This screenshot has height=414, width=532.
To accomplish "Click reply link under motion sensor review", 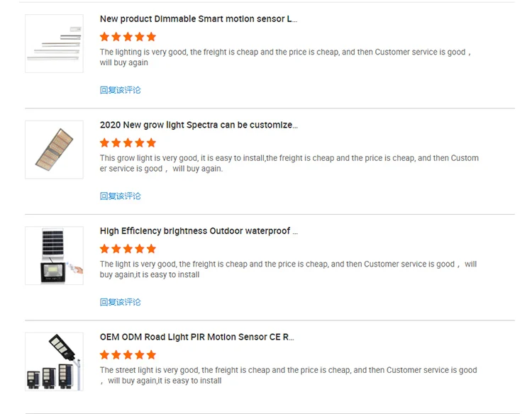I will point(120,90).
